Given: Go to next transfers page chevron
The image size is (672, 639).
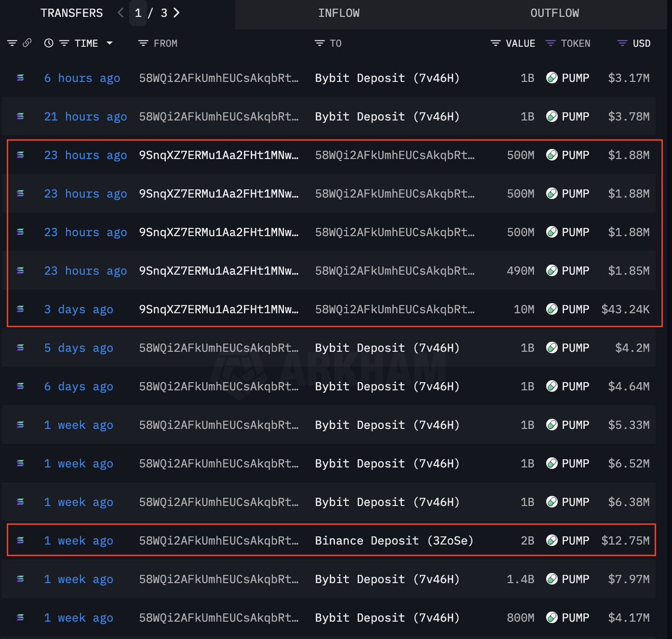Looking at the screenshot, I should (176, 13).
